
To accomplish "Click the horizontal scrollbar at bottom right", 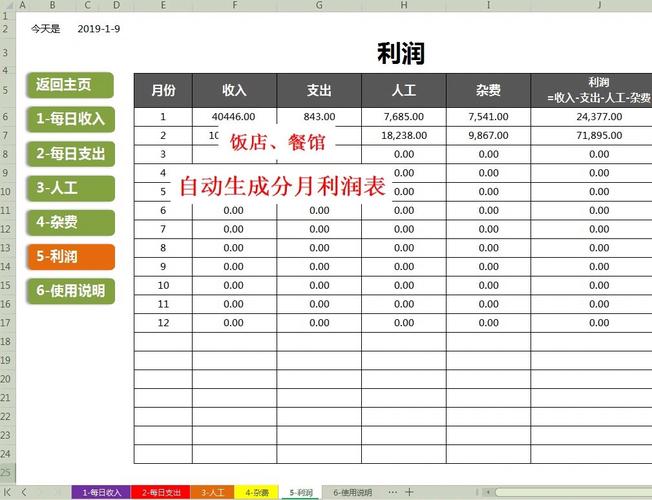I will click(570, 492).
